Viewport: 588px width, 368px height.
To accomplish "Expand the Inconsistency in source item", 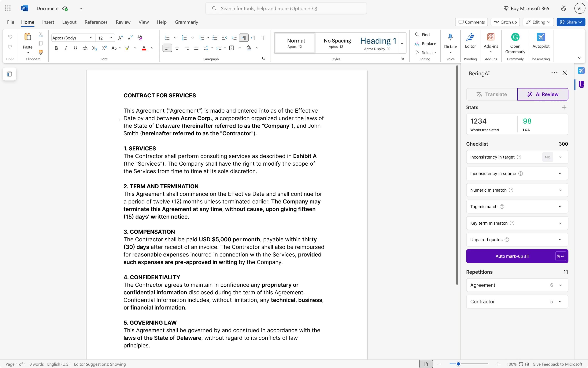I will click(x=560, y=174).
